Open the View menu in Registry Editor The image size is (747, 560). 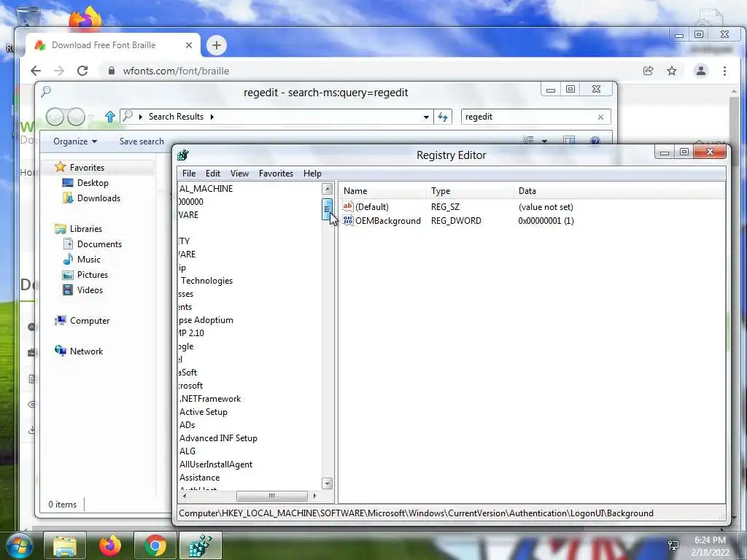point(239,174)
